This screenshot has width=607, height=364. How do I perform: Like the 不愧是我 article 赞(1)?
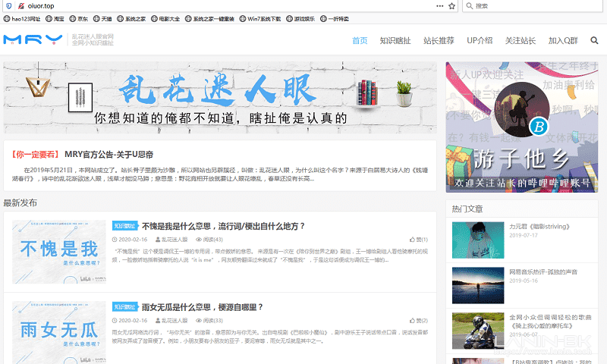(419, 240)
